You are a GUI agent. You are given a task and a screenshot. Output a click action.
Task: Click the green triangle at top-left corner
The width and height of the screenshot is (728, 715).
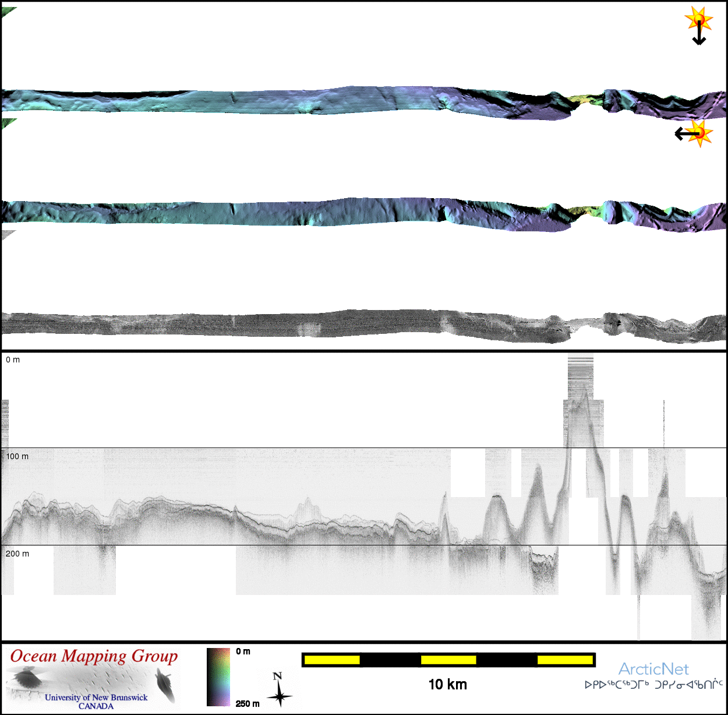coord(8,12)
